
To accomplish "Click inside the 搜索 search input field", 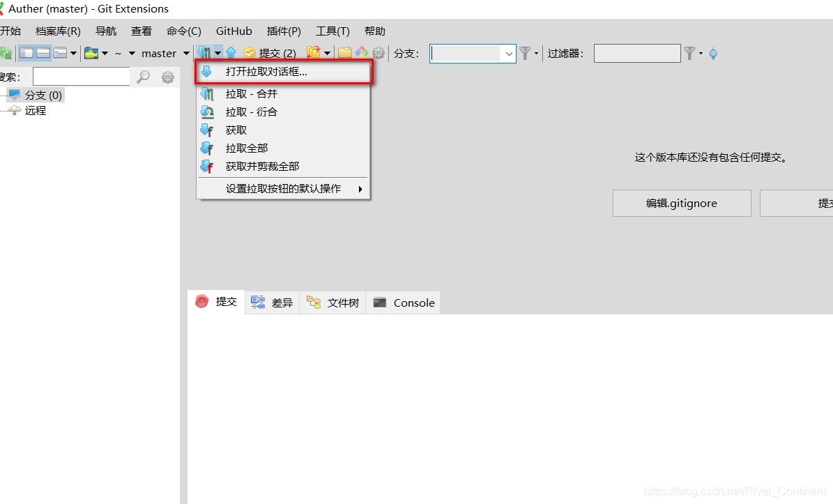I will click(x=81, y=76).
